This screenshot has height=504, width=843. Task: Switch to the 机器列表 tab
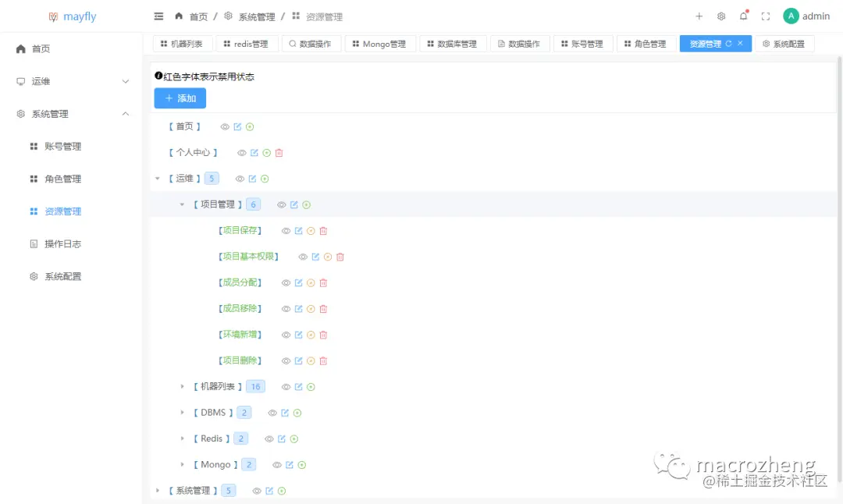[x=182, y=44]
